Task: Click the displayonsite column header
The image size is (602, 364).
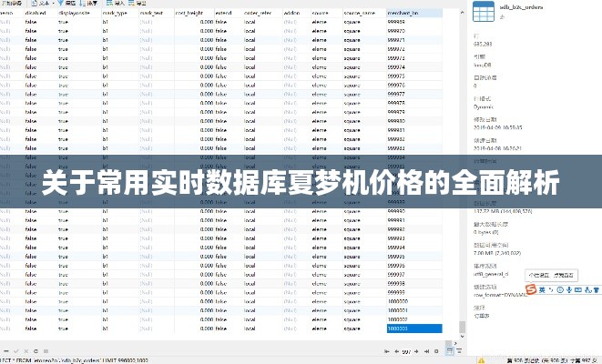Action: point(76,15)
